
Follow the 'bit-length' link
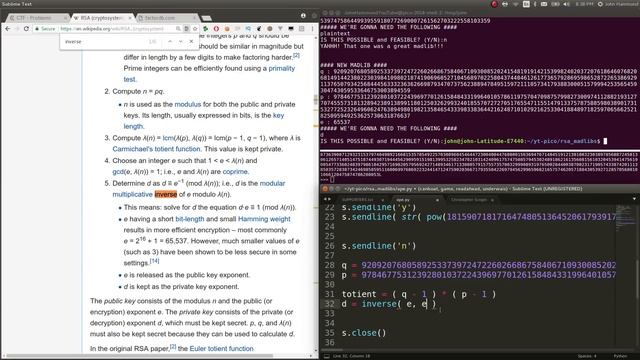[x=189, y=219]
